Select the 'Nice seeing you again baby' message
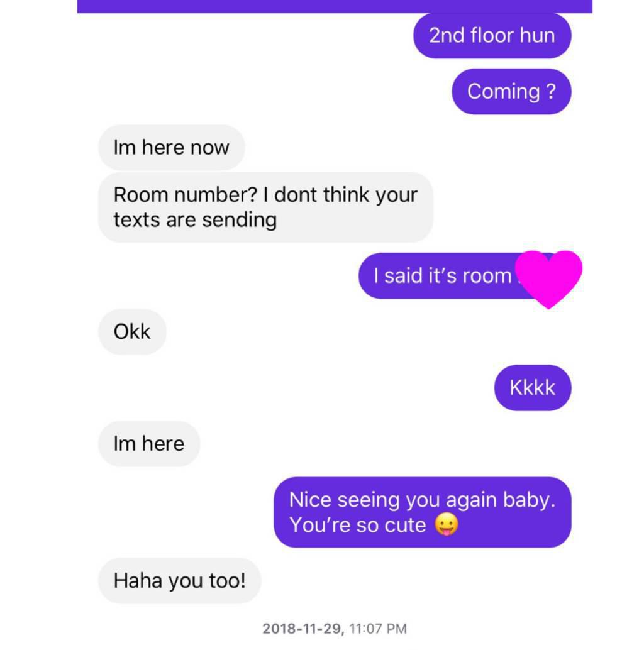644x650 pixels. (x=423, y=512)
